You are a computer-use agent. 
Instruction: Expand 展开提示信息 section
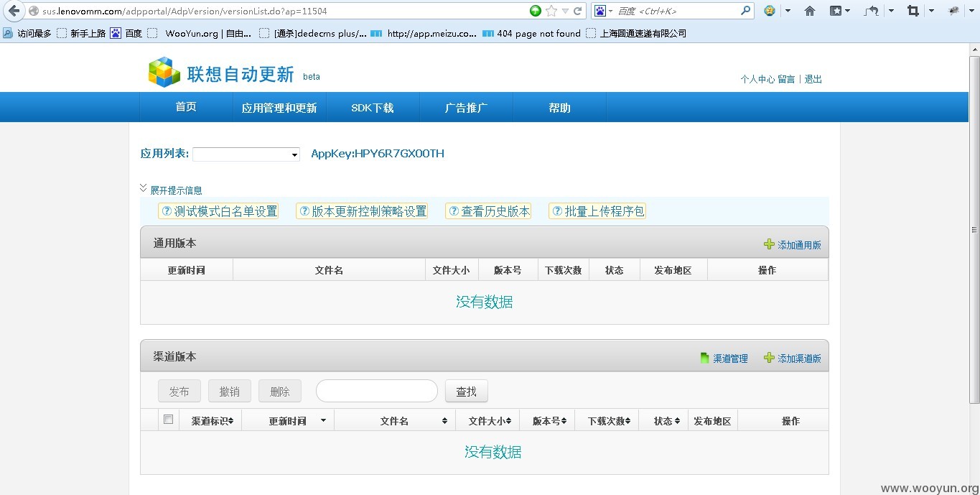point(171,190)
